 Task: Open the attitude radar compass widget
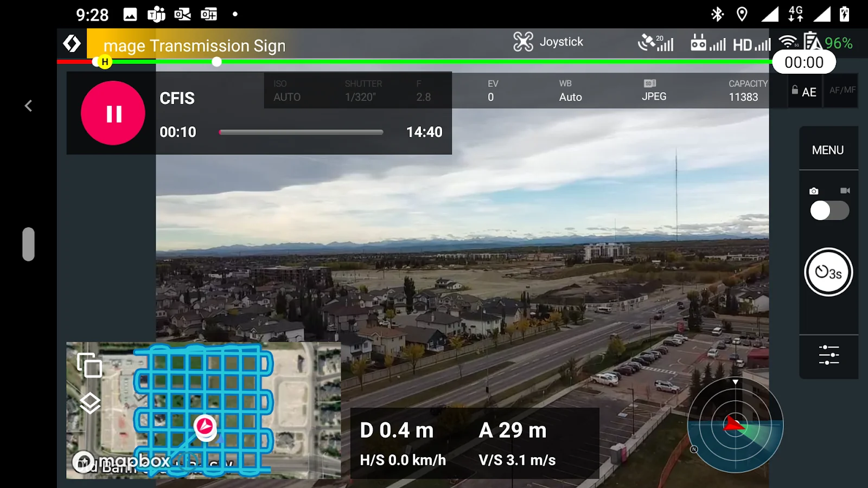pos(735,425)
